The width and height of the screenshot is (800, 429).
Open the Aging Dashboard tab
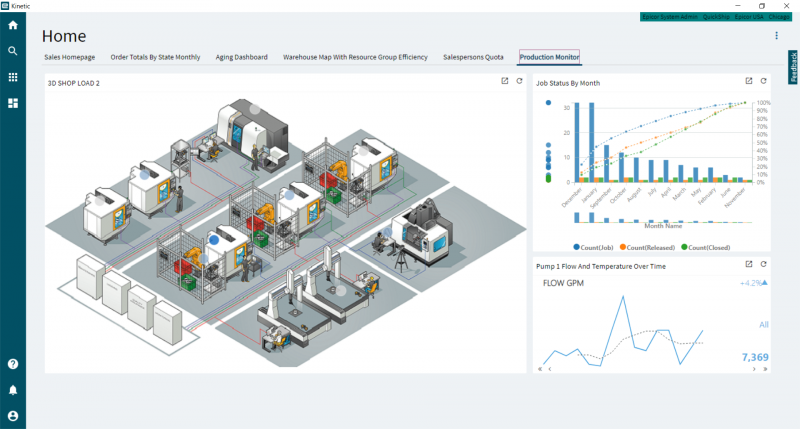[241, 57]
